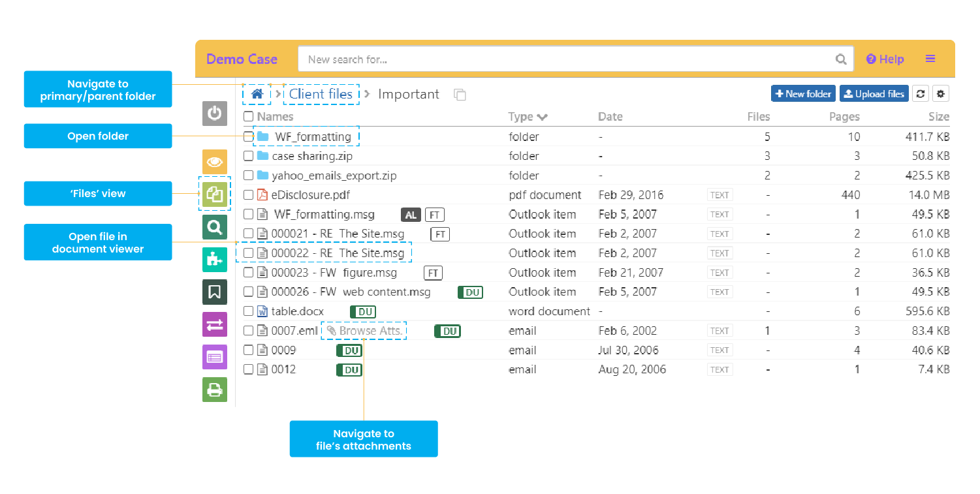Open the search view from the sidebar
Viewport: 980px width, 494px height.
[x=215, y=227]
